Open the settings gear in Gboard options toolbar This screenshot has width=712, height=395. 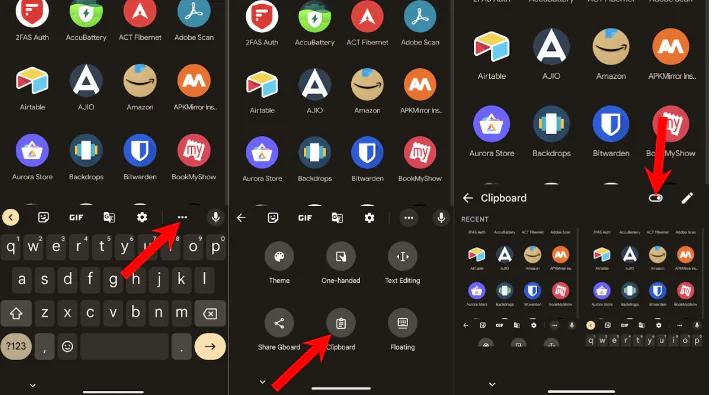coord(369,218)
